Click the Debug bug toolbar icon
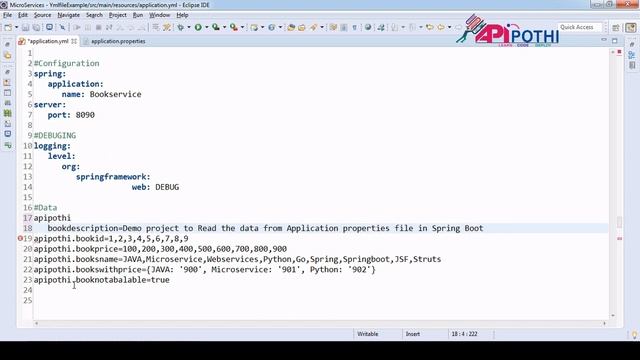The width and height of the screenshot is (640, 360). pyautogui.click(x=180, y=27)
